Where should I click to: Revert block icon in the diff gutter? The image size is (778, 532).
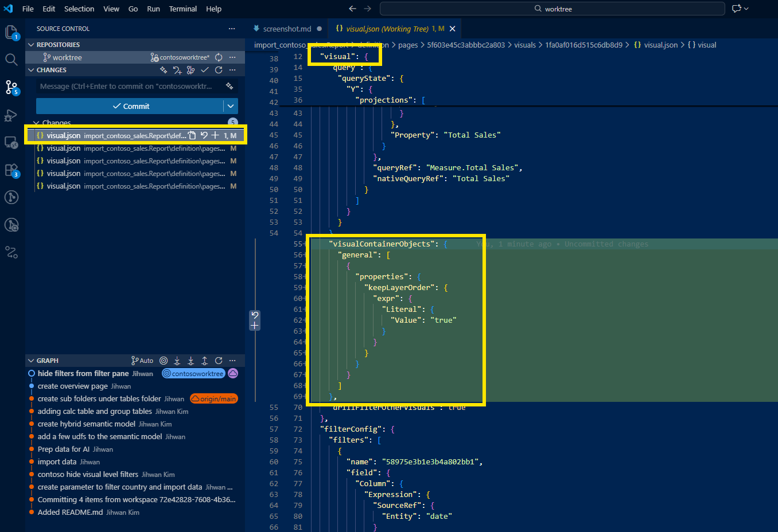(x=255, y=315)
